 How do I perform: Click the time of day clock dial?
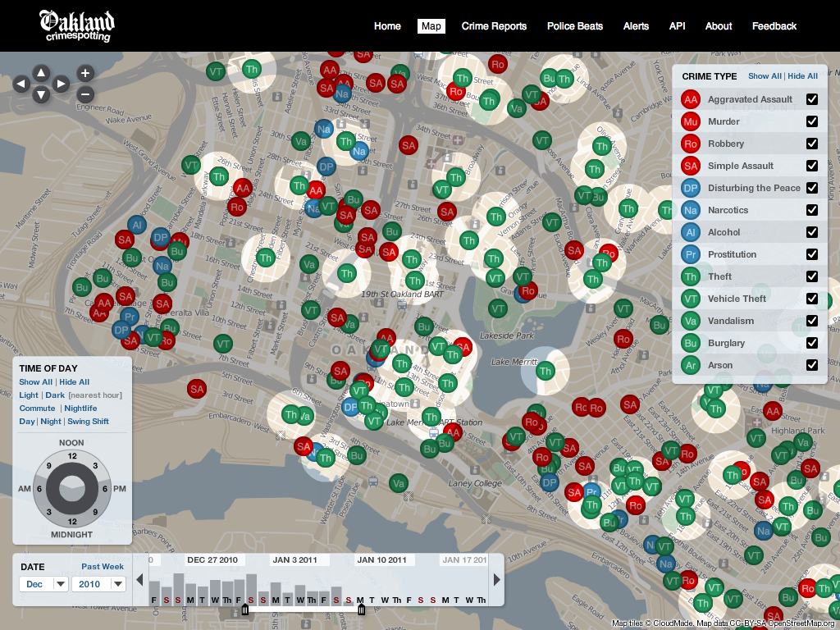tap(72, 489)
